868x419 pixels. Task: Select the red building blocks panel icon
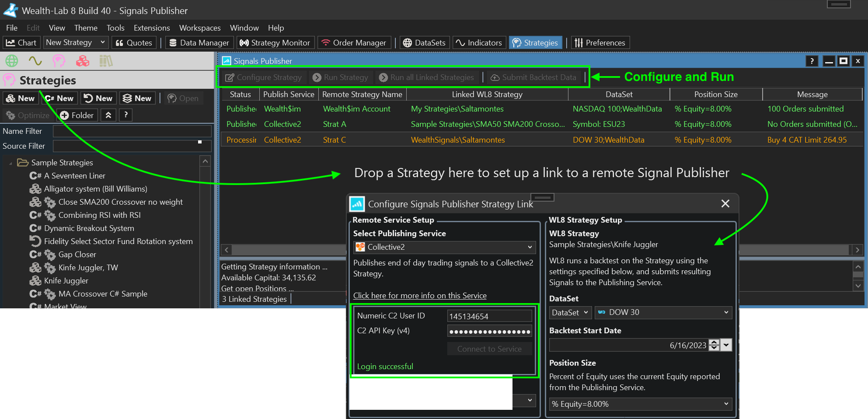point(82,61)
